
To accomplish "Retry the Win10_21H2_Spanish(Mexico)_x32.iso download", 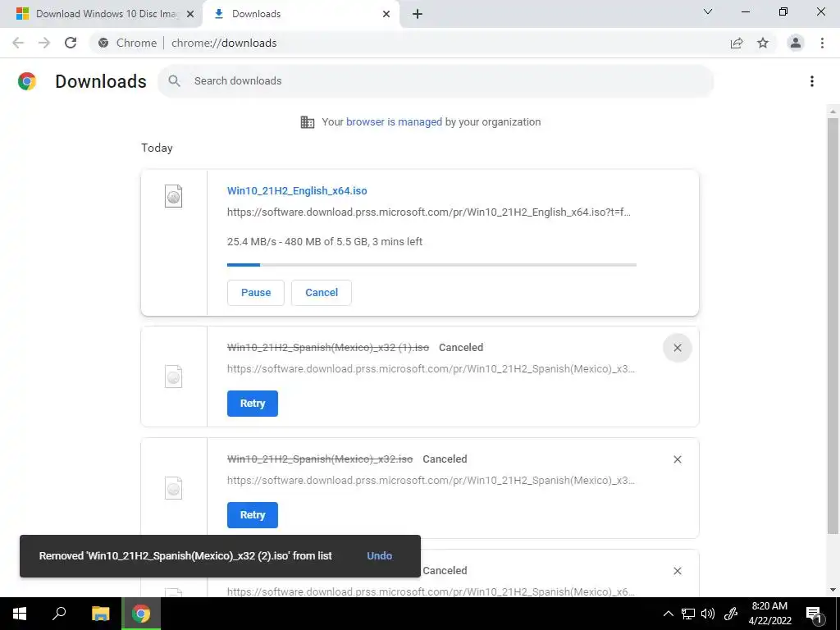I will (x=253, y=515).
